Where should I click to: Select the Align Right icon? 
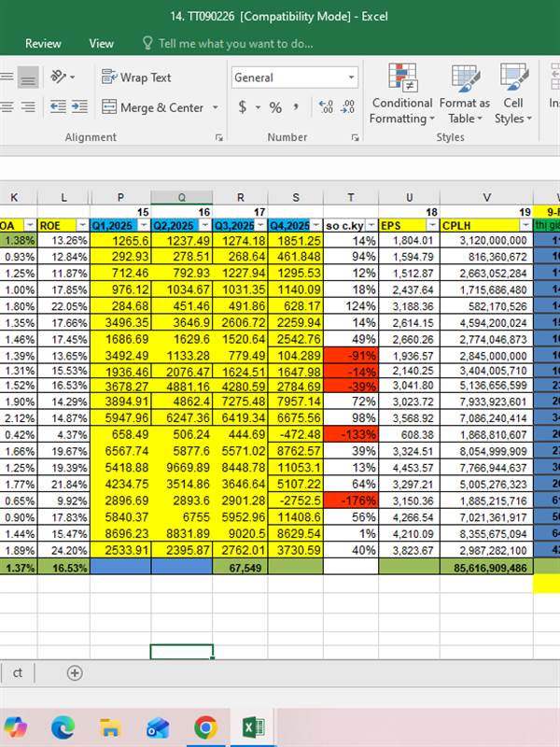click(28, 106)
